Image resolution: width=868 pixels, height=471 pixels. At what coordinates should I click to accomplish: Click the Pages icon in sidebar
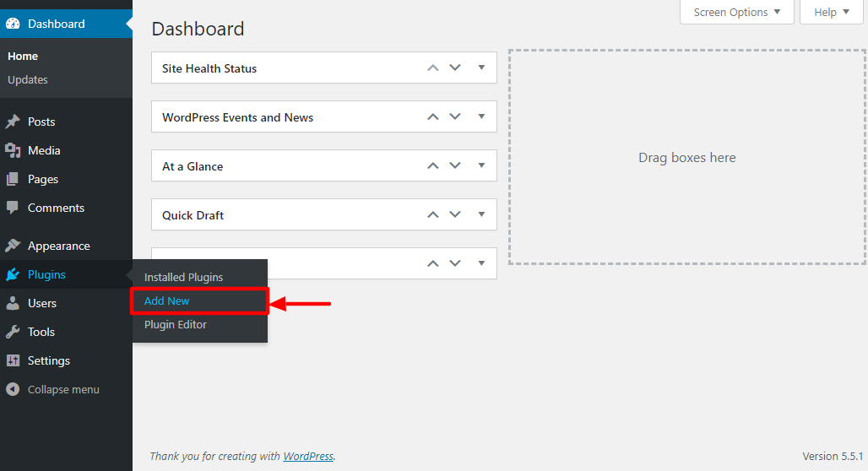pos(13,179)
